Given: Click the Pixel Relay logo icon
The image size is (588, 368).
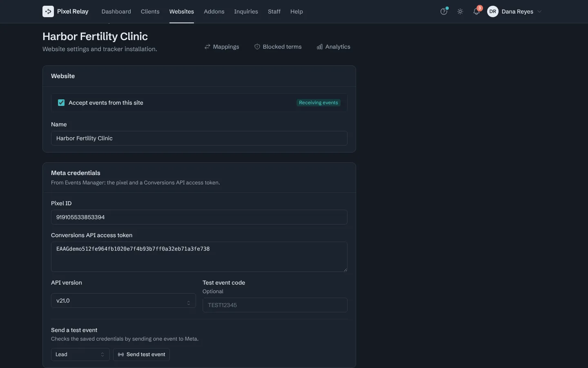Looking at the screenshot, I should click(x=48, y=11).
